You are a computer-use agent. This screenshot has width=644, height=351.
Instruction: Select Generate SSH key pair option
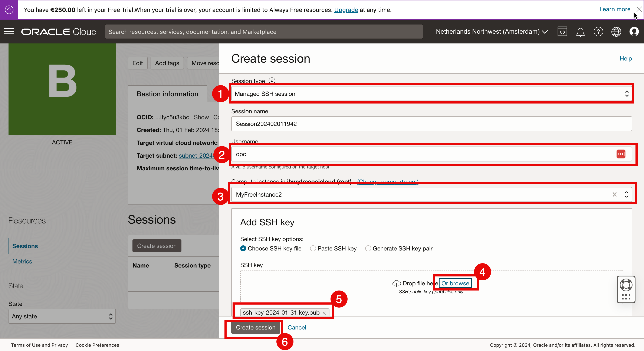click(x=368, y=248)
